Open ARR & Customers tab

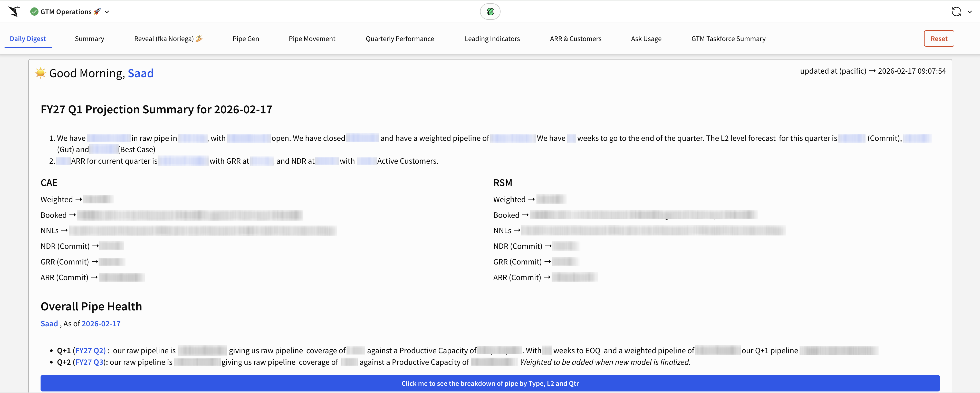click(x=575, y=39)
